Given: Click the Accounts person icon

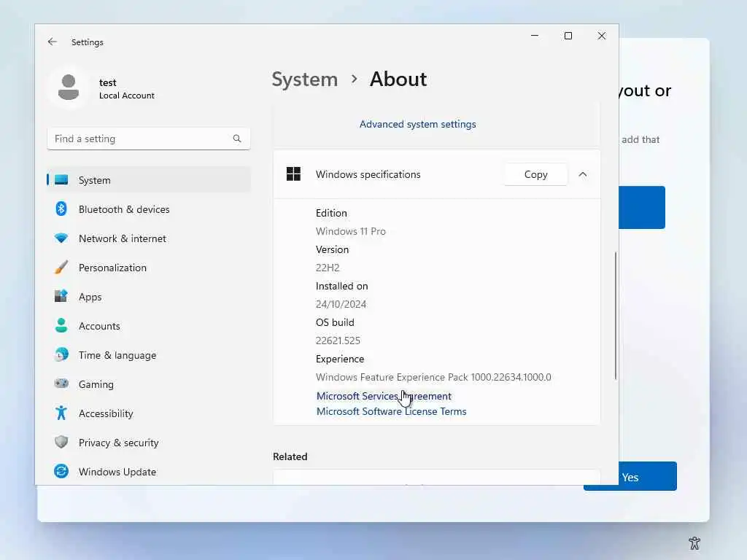Looking at the screenshot, I should point(61,325).
